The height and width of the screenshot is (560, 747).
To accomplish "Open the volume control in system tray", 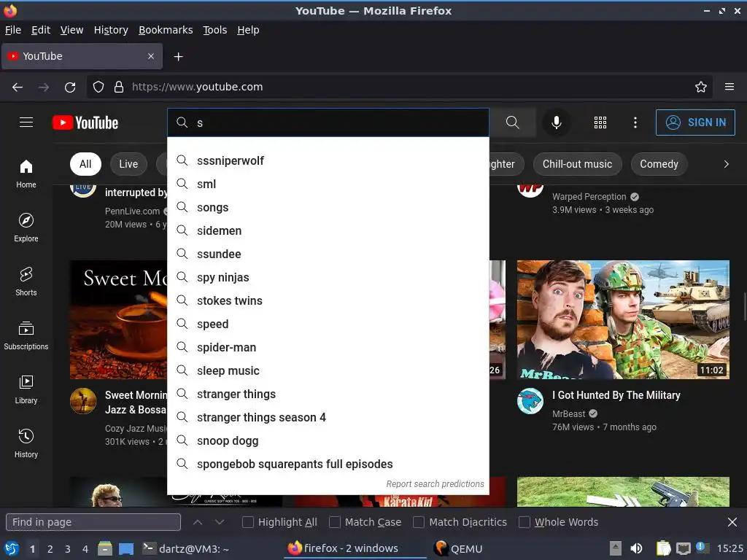I will click(x=636, y=548).
